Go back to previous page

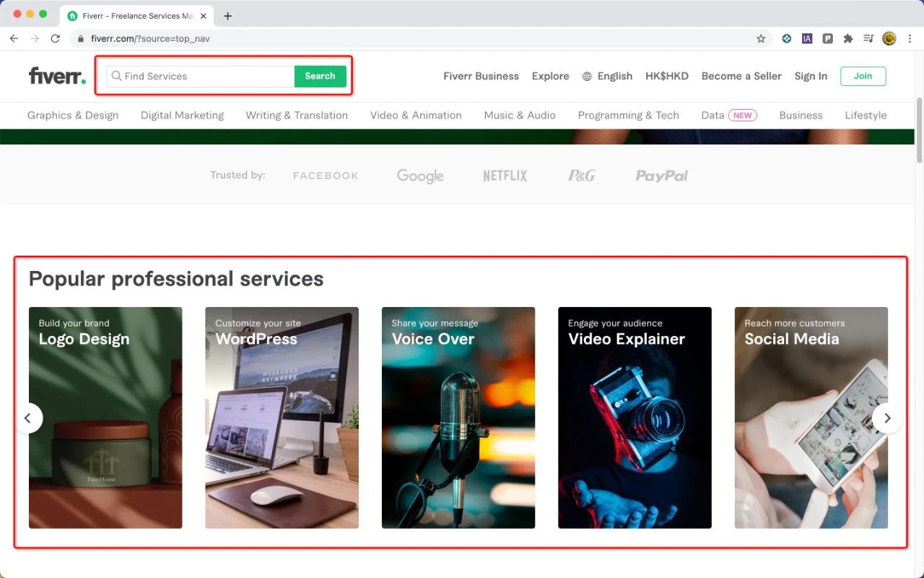14,39
